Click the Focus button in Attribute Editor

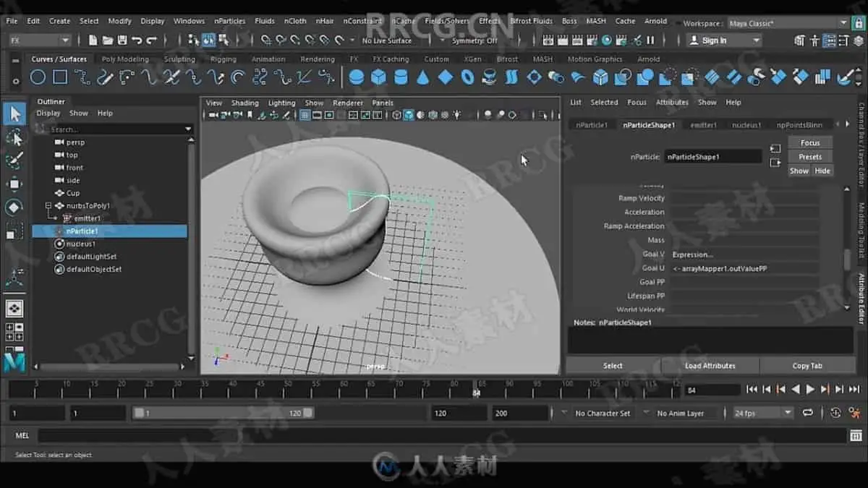(810, 142)
